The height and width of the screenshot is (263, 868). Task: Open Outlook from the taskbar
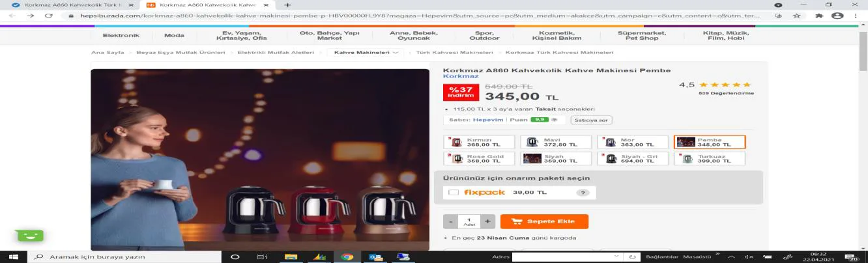pos(375,256)
